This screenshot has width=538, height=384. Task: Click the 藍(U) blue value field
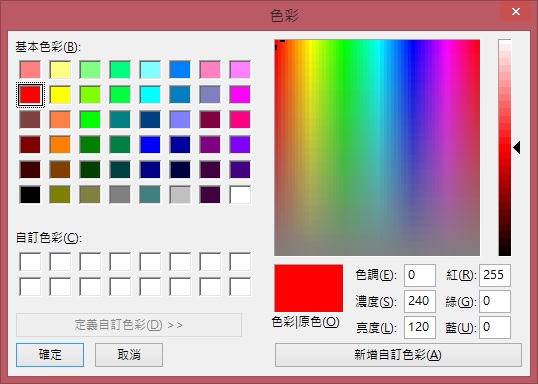click(x=495, y=327)
